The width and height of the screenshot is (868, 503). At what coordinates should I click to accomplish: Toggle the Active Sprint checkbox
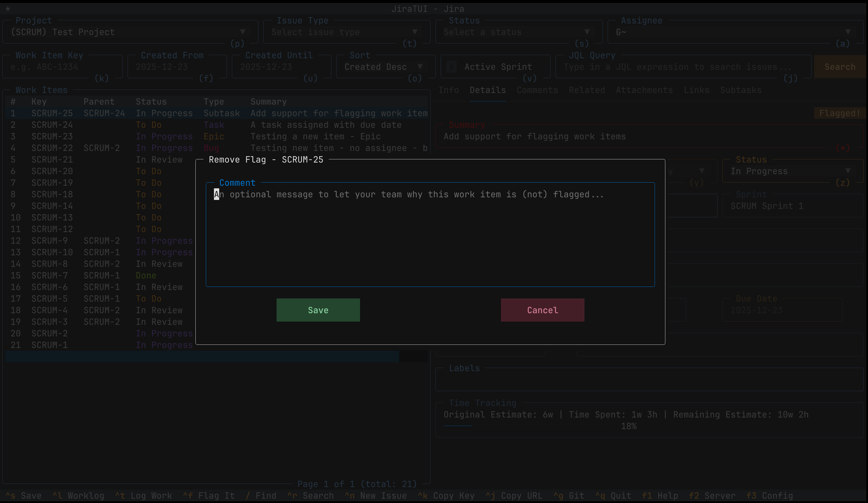(x=452, y=67)
